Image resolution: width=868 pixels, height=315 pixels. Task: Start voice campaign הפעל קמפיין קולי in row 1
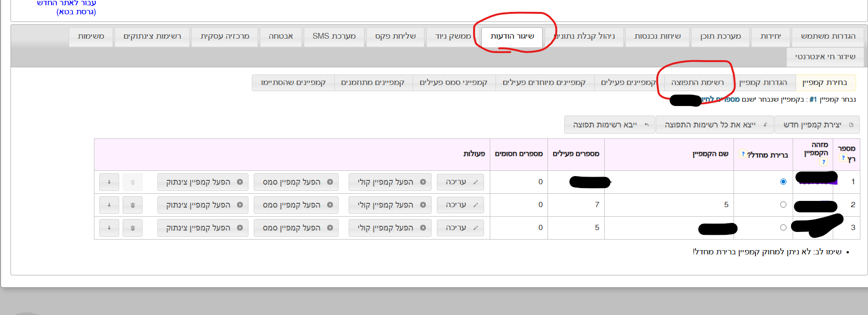390,182
